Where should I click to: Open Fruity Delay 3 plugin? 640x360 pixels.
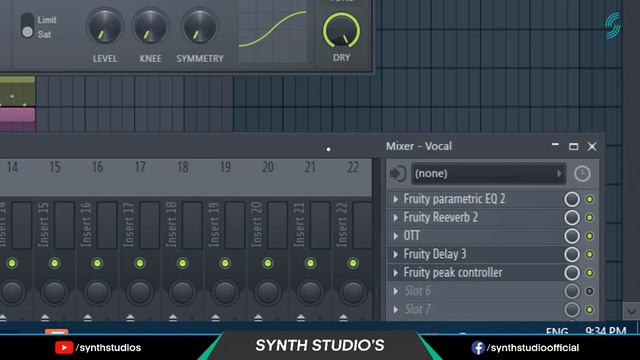point(435,254)
